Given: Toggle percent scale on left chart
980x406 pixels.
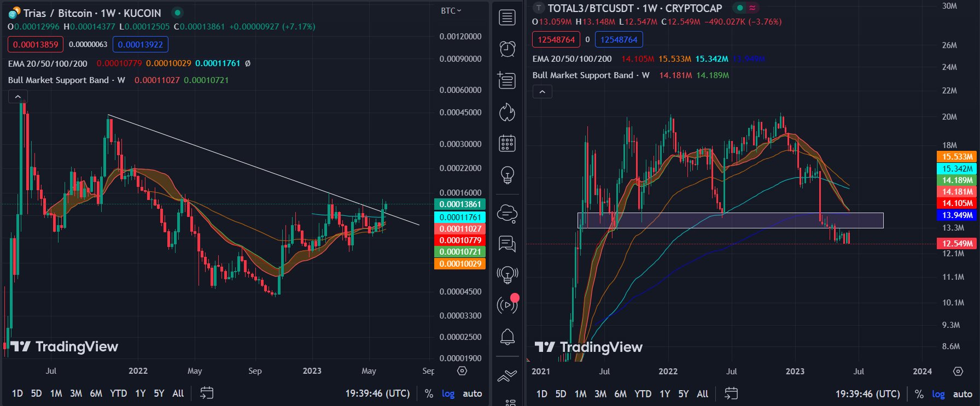Looking at the screenshot, I should (429, 393).
